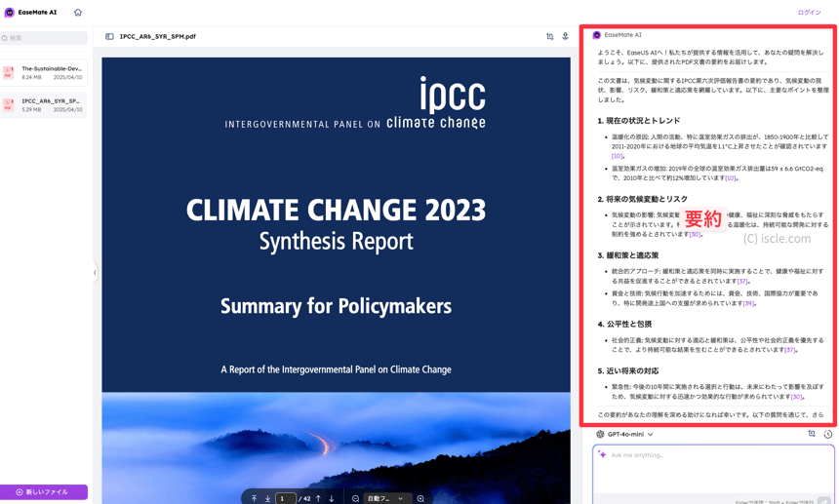Go to previous page with up arrow
Screen dimensions: 839x504
pos(318,498)
